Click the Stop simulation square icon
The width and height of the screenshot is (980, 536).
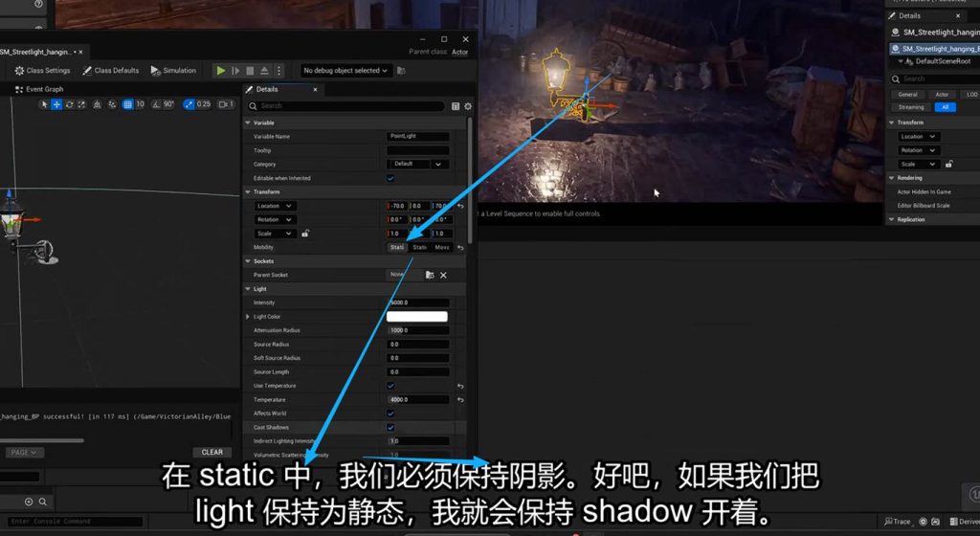coord(250,71)
